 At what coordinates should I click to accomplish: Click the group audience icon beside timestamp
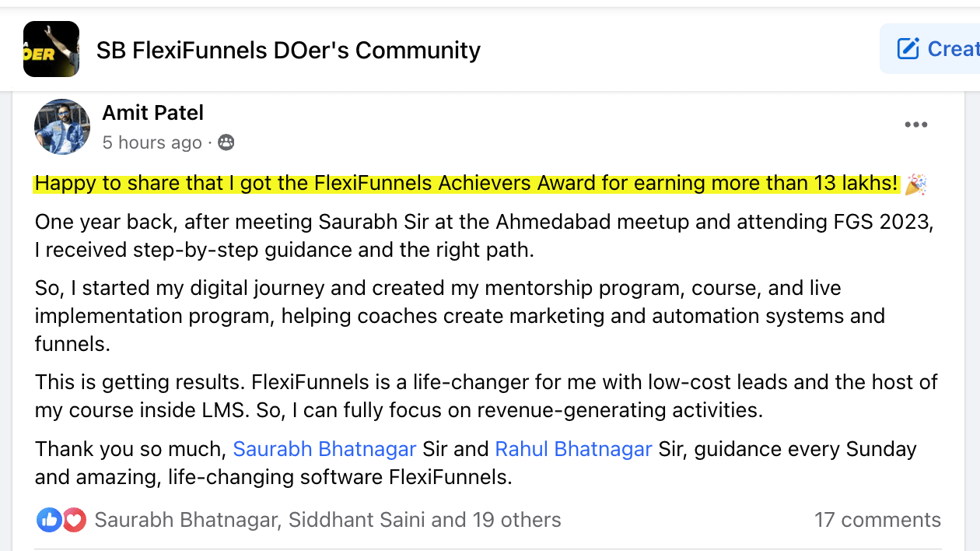tap(226, 142)
